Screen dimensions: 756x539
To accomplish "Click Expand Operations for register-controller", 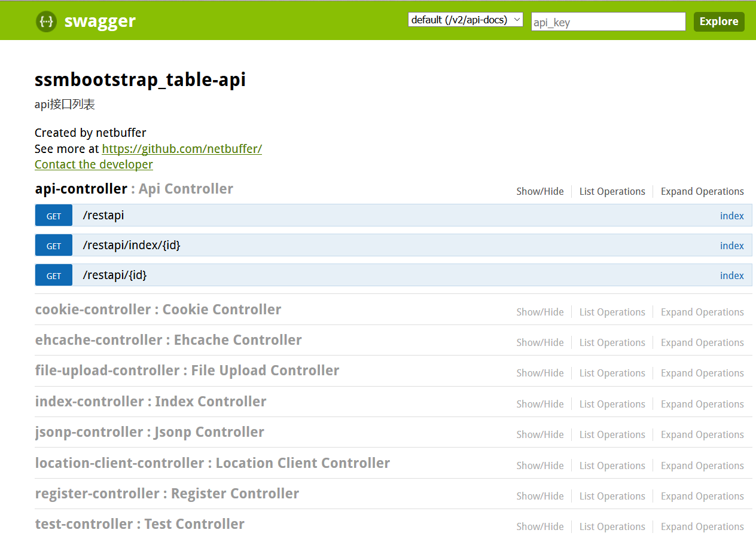I will coord(702,497).
